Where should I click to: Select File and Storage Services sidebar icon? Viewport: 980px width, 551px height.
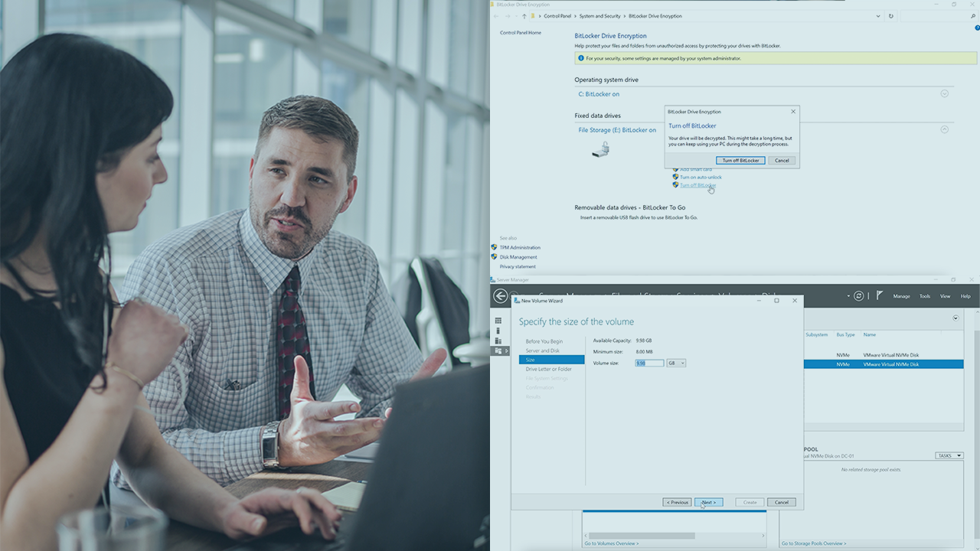click(498, 350)
